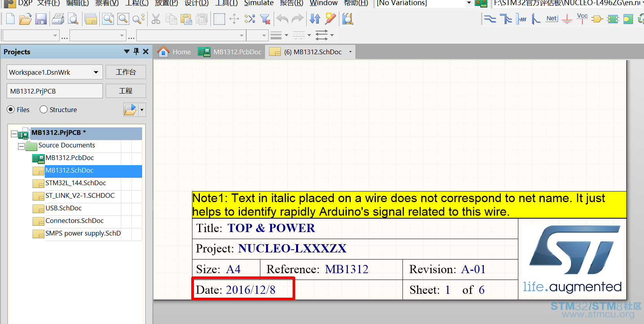Close the Projects panel
644x324 pixels.
click(x=146, y=52)
